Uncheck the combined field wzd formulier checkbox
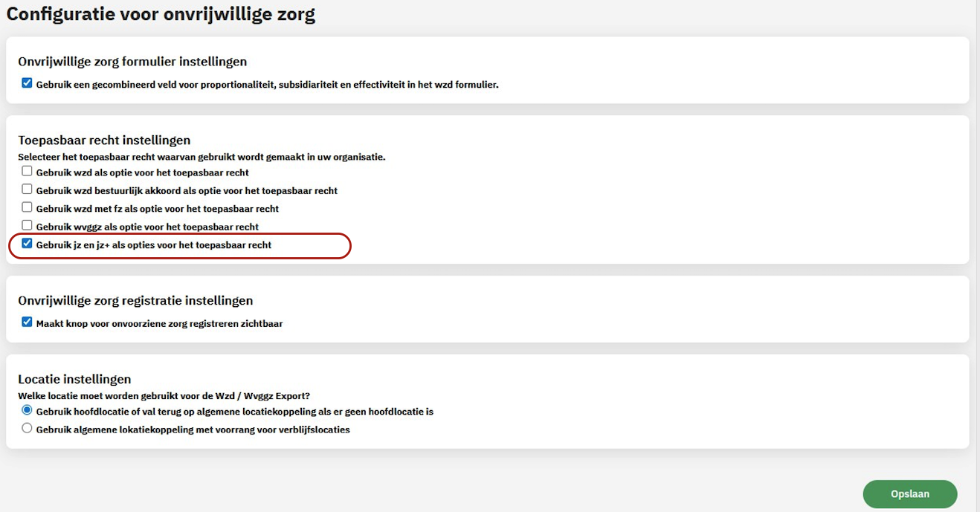The width and height of the screenshot is (980, 512). (x=27, y=83)
